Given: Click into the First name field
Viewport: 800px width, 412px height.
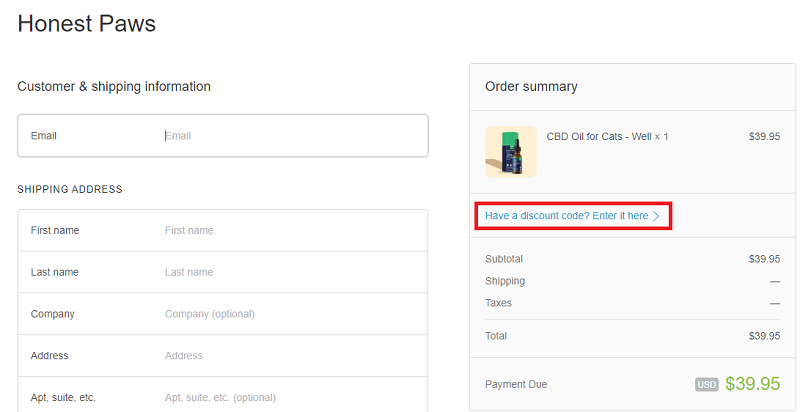Looking at the screenshot, I should (290, 230).
